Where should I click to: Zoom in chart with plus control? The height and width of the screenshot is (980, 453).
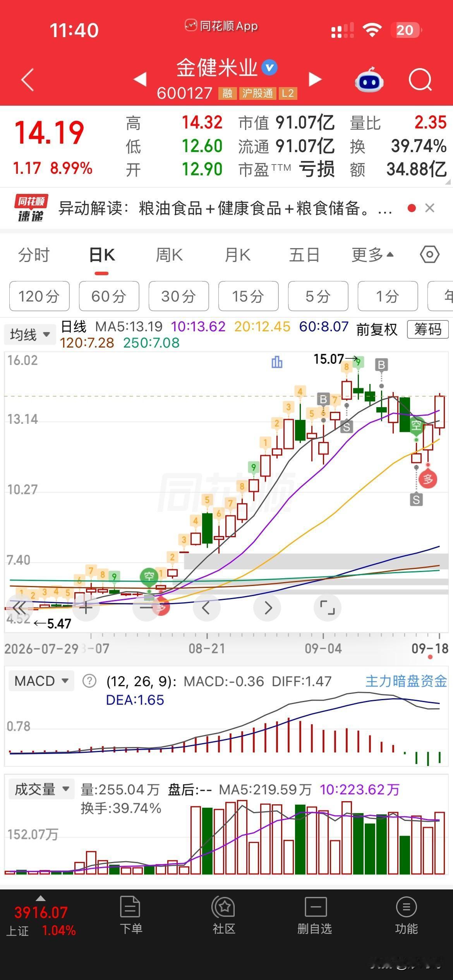(86, 608)
